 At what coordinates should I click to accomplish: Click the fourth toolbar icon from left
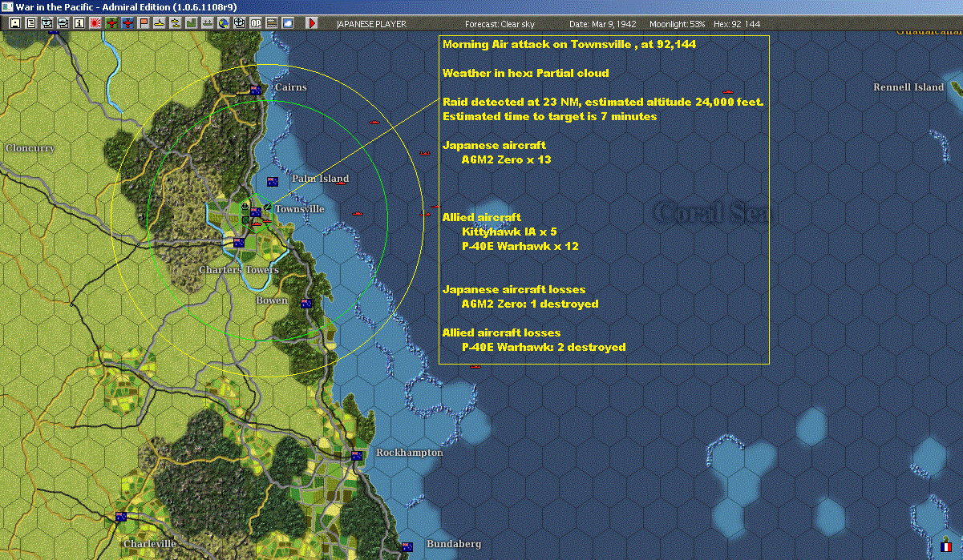[x=63, y=23]
